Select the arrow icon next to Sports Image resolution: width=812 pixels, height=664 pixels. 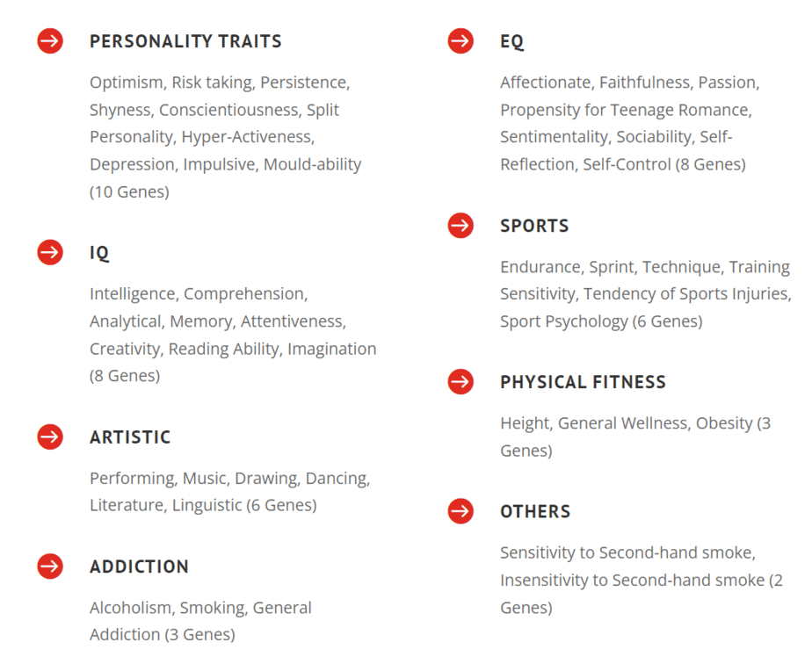pos(460,226)
